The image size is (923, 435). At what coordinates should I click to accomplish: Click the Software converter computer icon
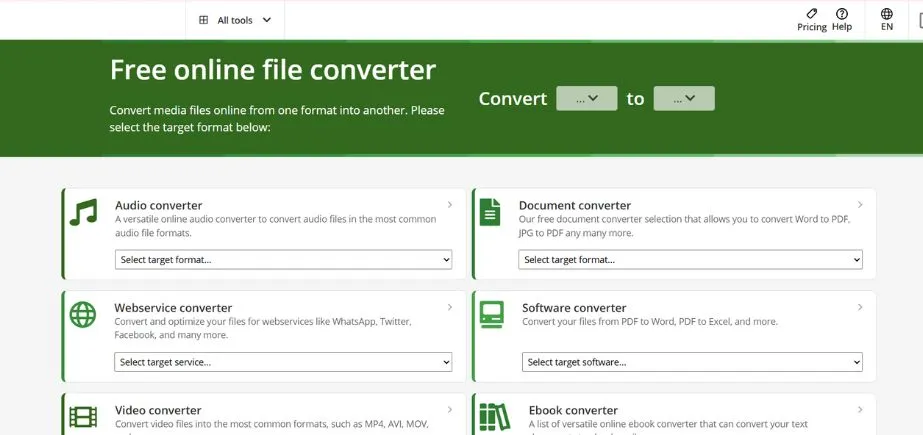[492, 314]
